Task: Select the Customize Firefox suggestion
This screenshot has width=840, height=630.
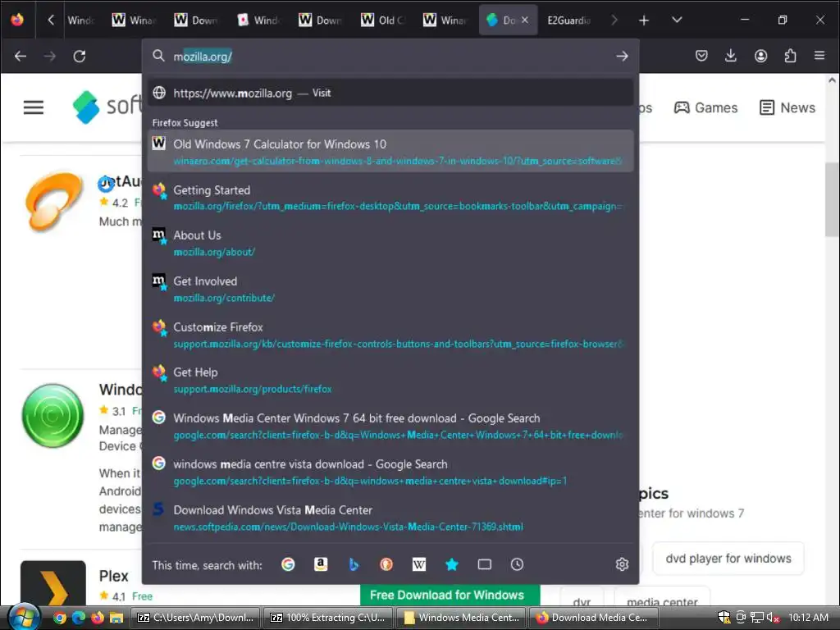Action: point(390,335)
